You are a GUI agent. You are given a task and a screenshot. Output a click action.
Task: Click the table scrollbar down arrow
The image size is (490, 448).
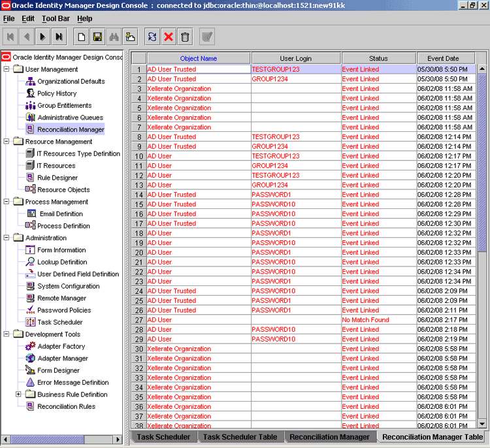tap(482, 424)
